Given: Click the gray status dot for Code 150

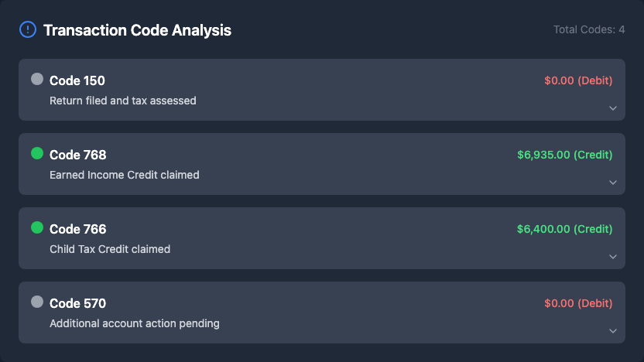Looking at the screenshot, I should coord(37,79).
